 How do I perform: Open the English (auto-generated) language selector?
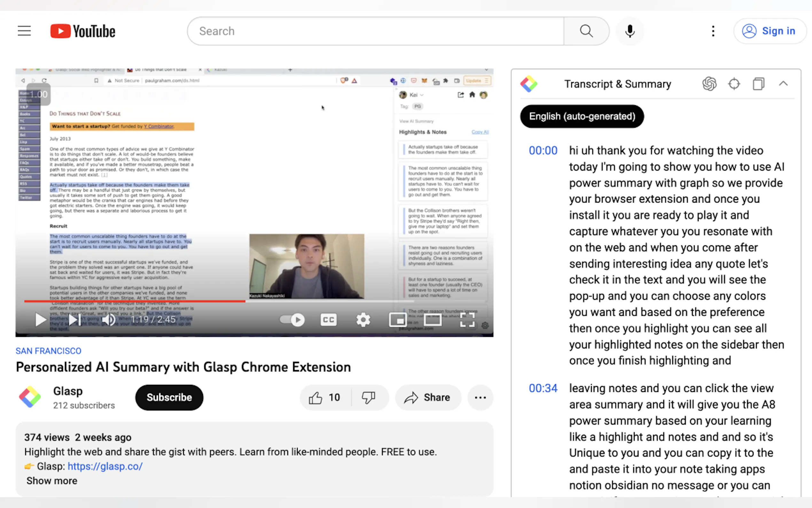[582, 116]
